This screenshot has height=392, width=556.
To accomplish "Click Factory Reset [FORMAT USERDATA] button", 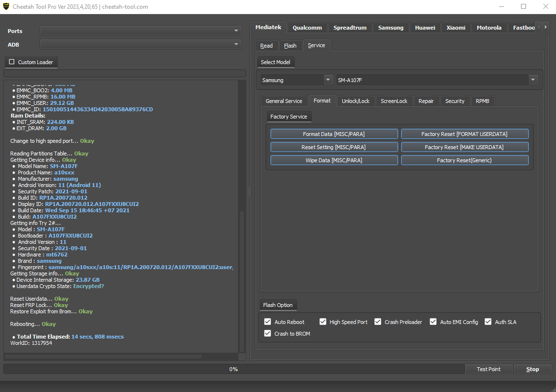I will point(464,134).
